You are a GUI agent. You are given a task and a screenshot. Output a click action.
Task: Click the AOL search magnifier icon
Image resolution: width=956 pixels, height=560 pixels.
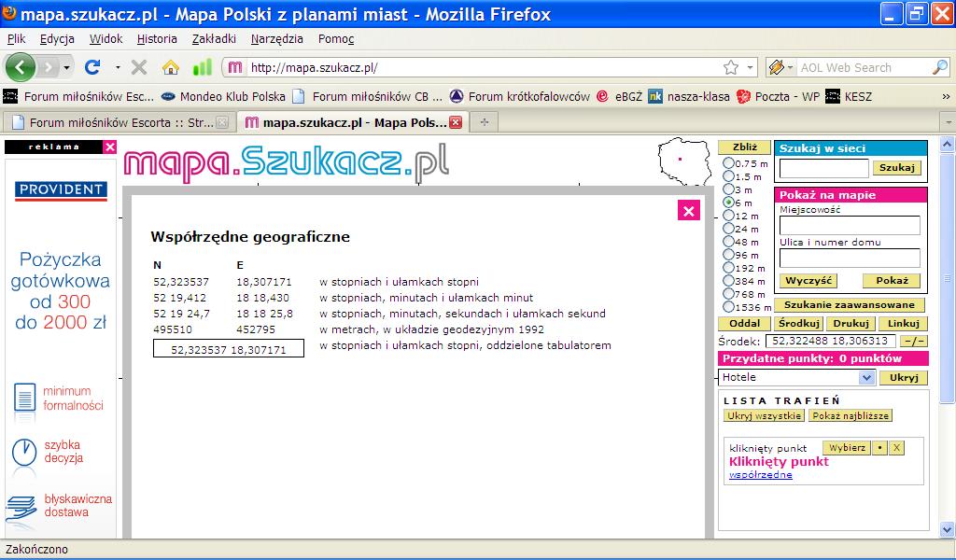click(x=938, y=67)
